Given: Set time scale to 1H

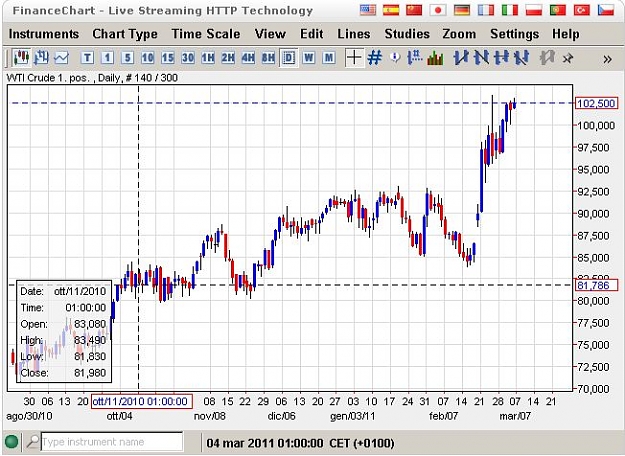Looking at the screenshot, I should click(x=208, y=58).
